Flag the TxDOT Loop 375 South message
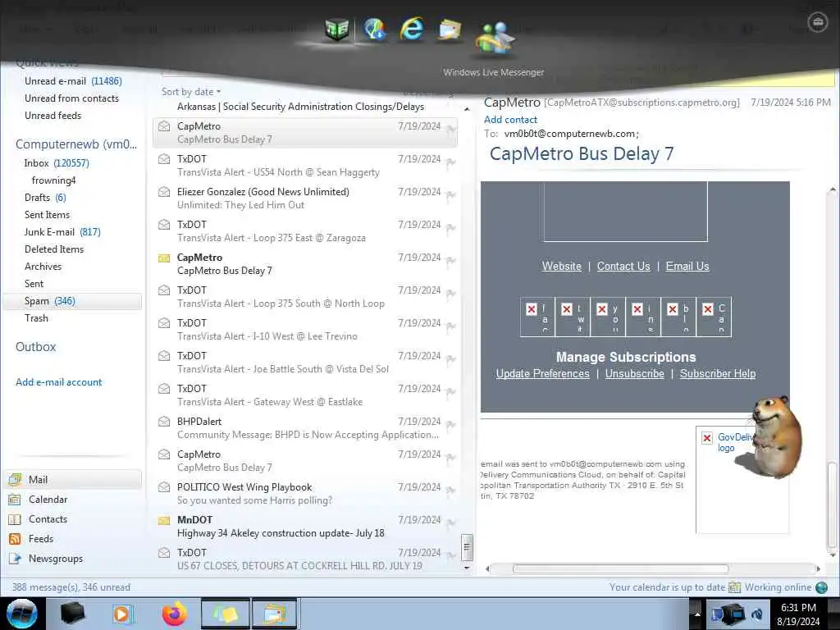840x630 pixels. pyautogui.click(x=450, y=293)
